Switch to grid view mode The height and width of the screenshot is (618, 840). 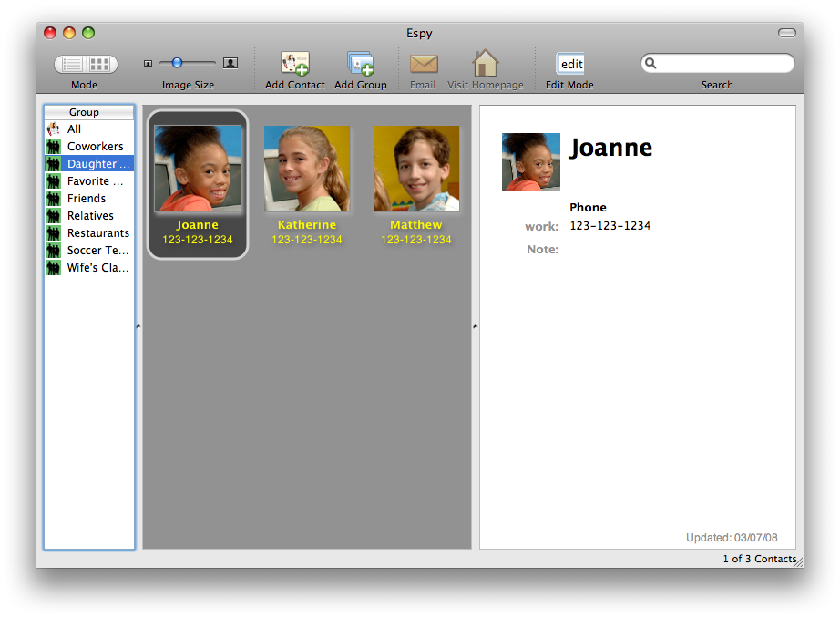pyautogui.click(x=100, y=65)
